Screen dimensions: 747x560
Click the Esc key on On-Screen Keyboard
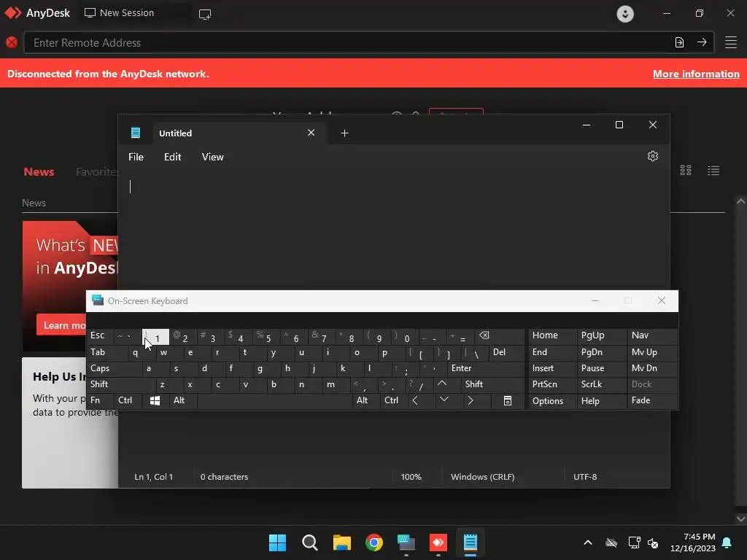point(99,335)
